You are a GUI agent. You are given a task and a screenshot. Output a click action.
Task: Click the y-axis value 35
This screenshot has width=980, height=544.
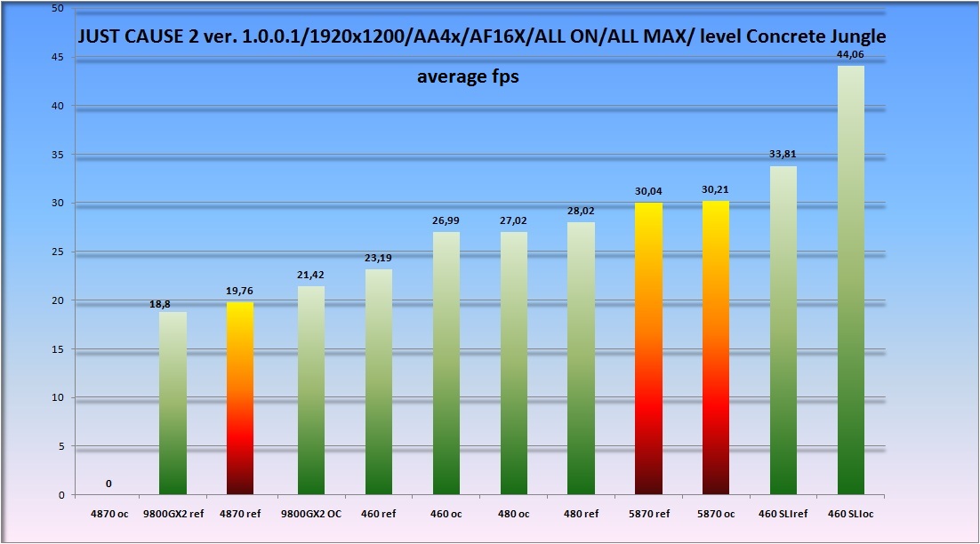(x=58, y=155)
